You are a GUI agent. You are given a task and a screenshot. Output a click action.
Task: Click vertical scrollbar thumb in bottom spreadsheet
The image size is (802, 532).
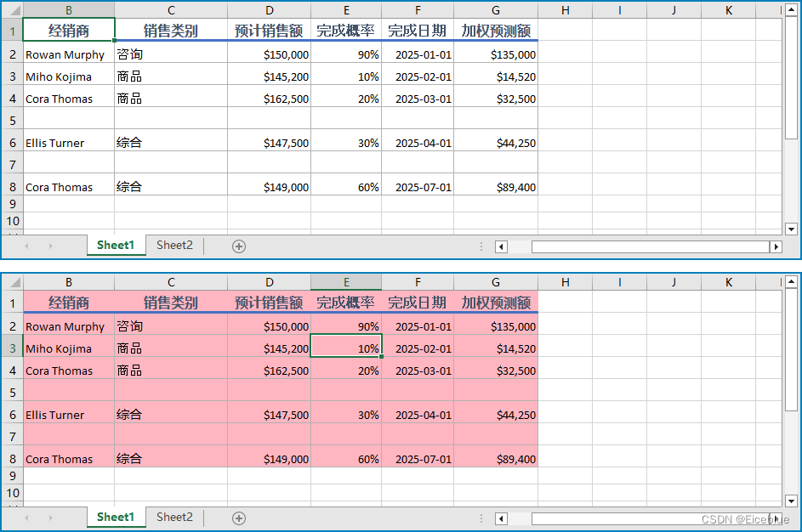pos(791,349)
